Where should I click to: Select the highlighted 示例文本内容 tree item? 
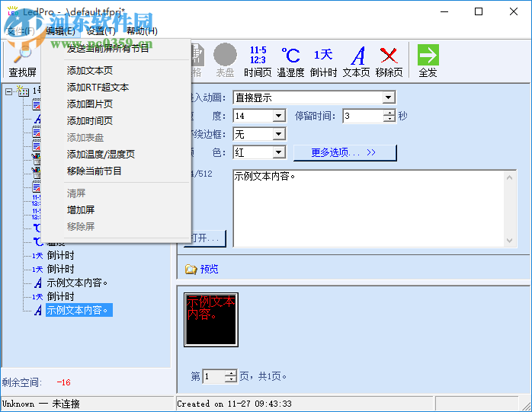[79, 310]
